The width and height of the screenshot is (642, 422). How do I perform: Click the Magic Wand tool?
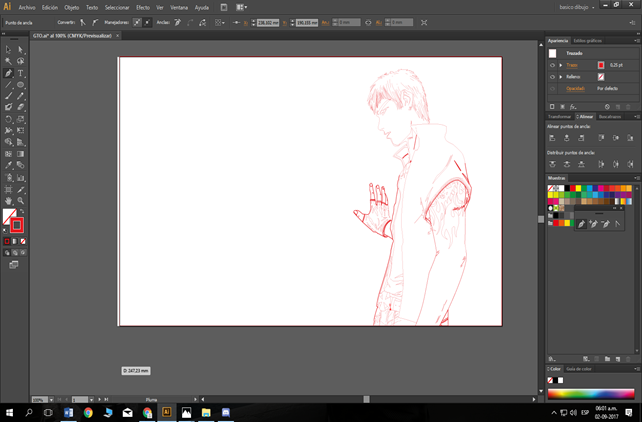[x=9, y=61]
